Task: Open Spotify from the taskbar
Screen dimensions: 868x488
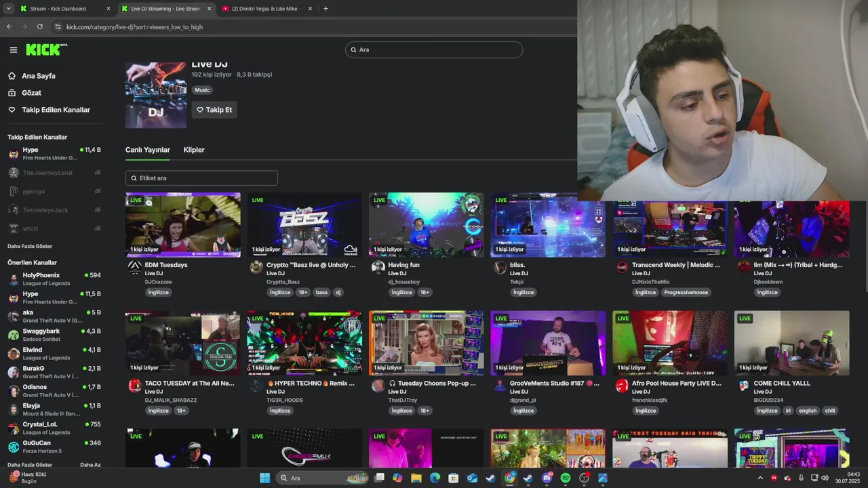Action: [566, 478]
